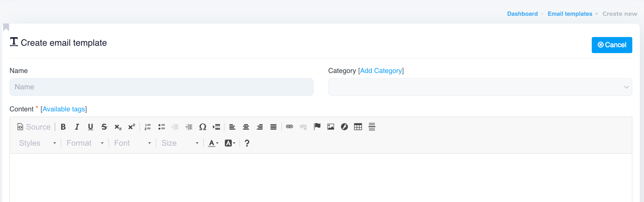Insert a table in editor
The height and width of the screenshot is (202, 644).
[x=358, y=127]
